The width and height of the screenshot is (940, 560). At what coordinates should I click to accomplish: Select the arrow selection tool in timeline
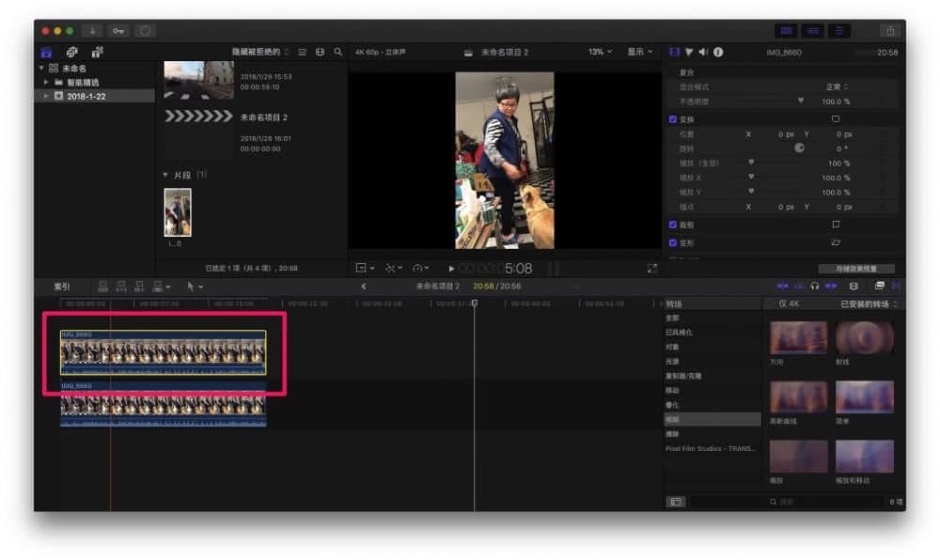tap(191, 287)
